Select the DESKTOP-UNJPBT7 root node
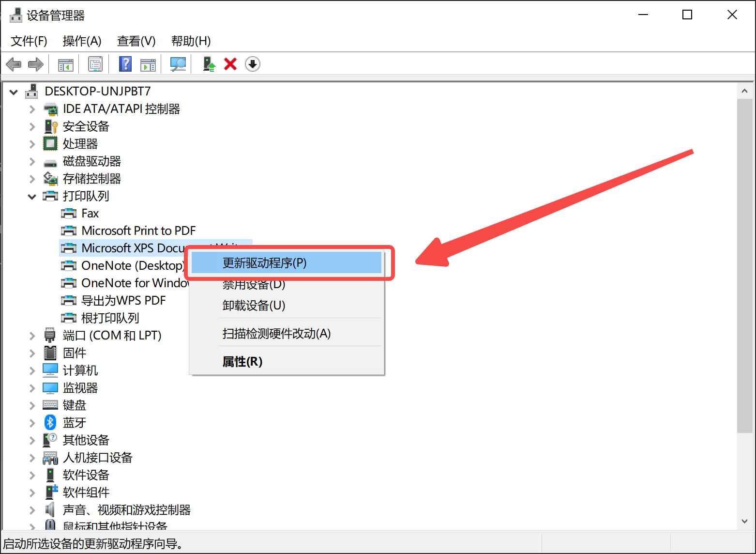This screenshot has height=554, width=756. 97,91
